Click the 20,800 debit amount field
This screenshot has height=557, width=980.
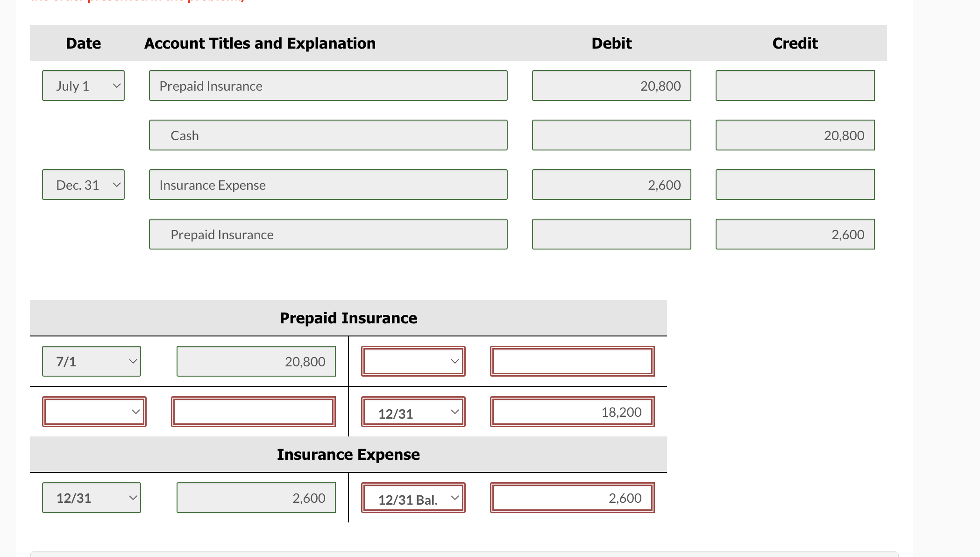[x=611, y=86]
